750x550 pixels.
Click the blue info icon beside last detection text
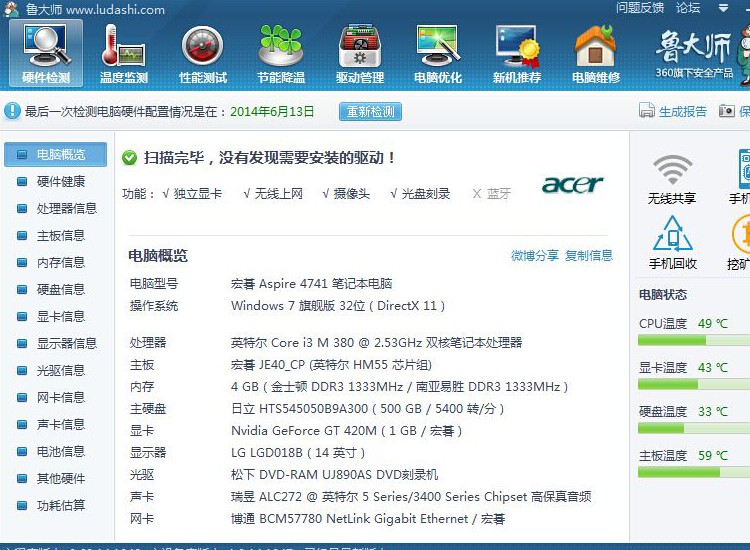12,111
